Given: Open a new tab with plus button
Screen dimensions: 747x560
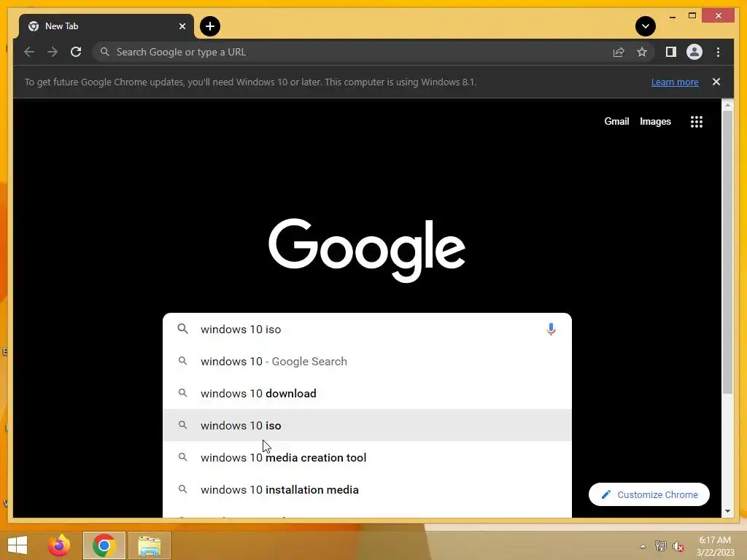Looking at the screenshot, I should click(x=210, y=26).
